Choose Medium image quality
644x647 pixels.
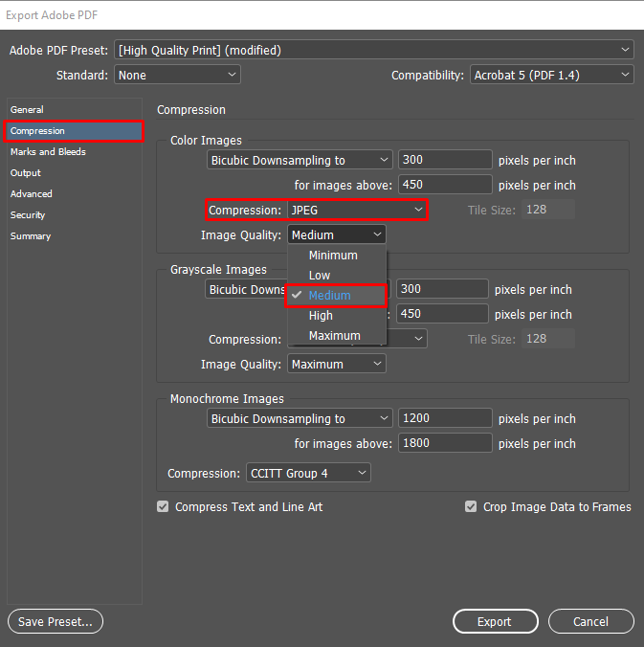pos(337,296)
